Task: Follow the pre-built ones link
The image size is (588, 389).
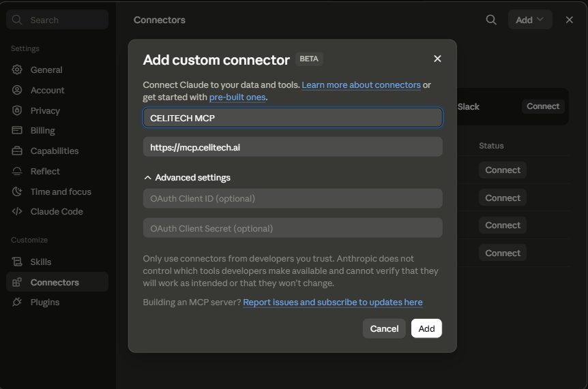Action: tap(237, 97)
